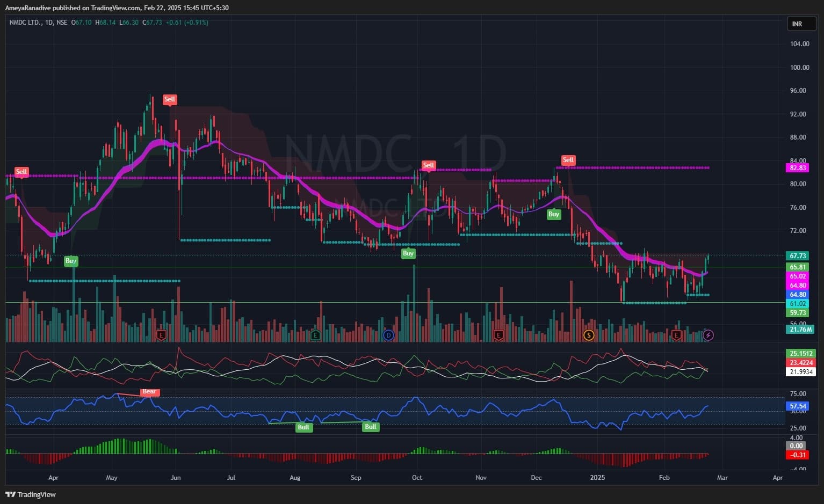
Task: Select the topmost Sell signal near 96
Action: tap(169, 99)
